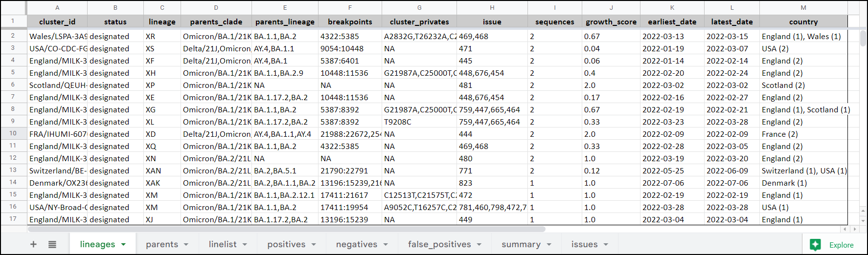This screenshot has height=255, width=868.
Task: Select earliest_date cell 2022-05-25
Action: click(672, 170)
